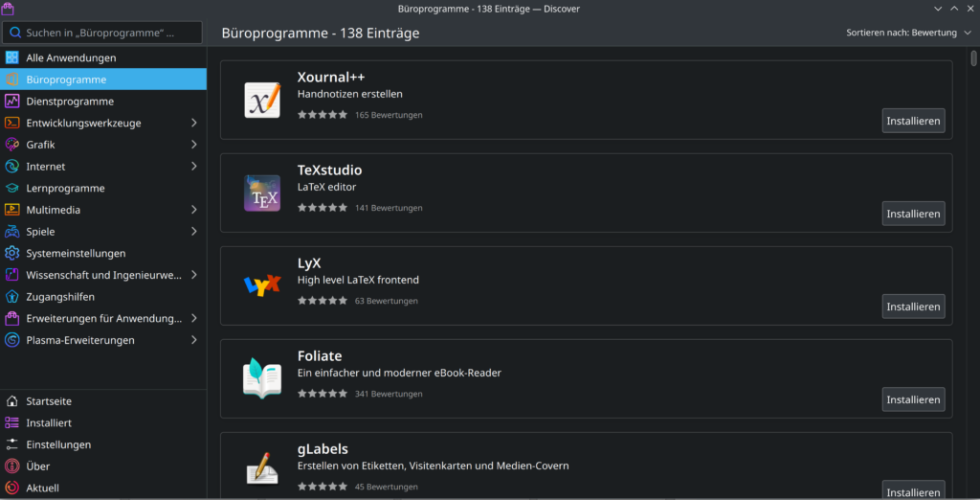Expand the Spiele category chevron

pyautogui.click(x=193, y=232)
